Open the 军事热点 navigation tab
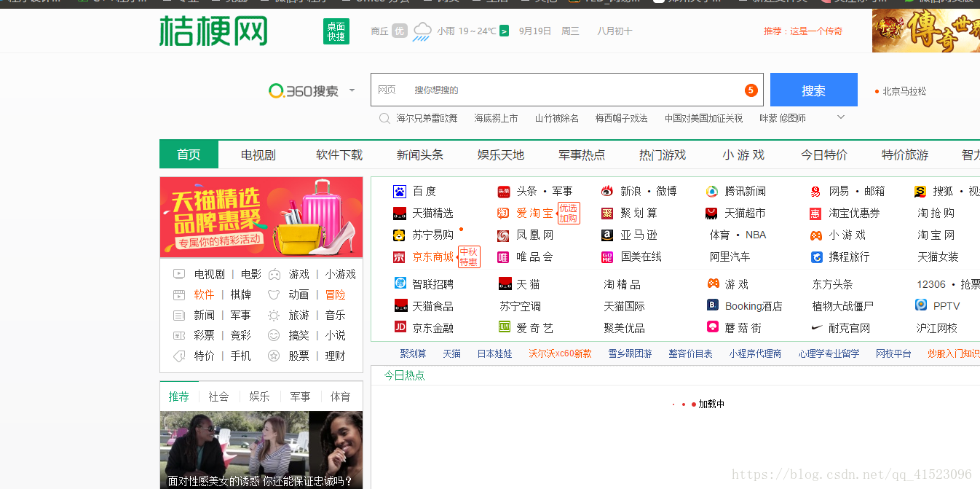The image size is (980, 489). click(582, 154)
